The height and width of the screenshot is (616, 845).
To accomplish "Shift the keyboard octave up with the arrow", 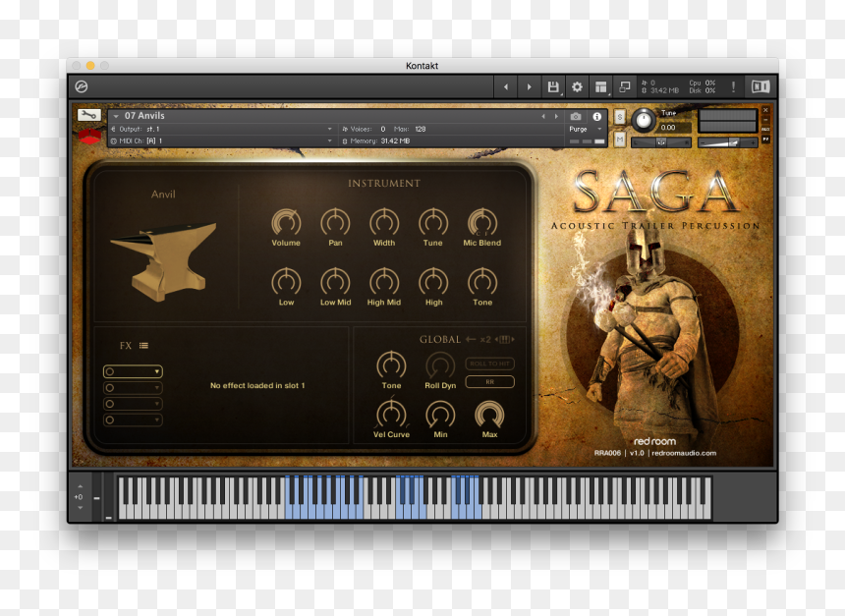I will (80, 486).
